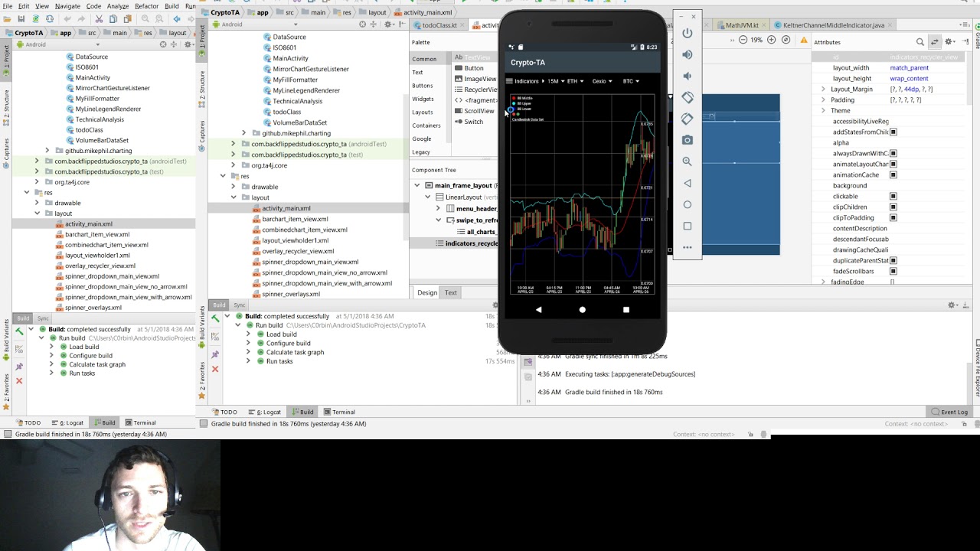Expand Theme attribute group
The height and width of the screenshot is (551, 980).
(x=823, y=111)
